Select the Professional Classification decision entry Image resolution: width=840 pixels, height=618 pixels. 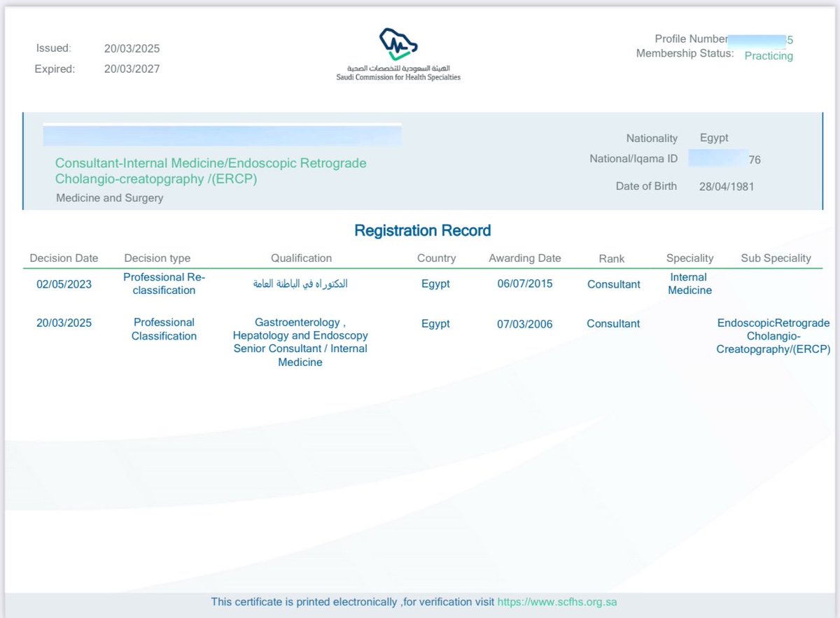(x=164, y=330)
